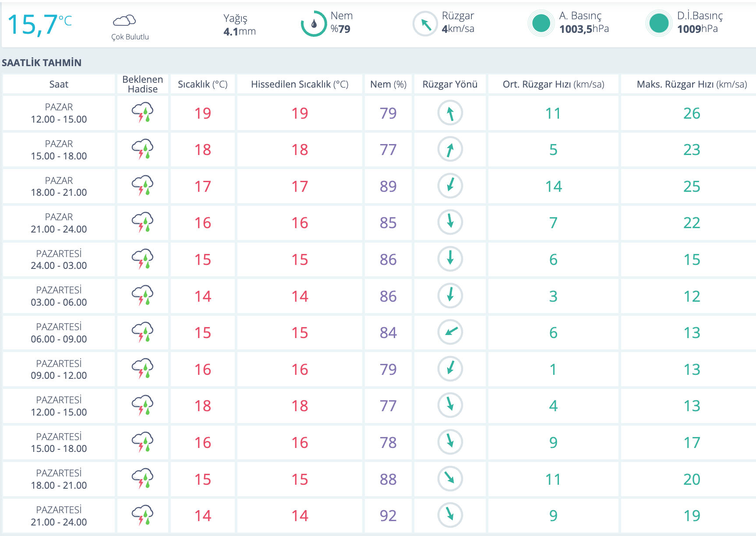Click the current wind direction arrow icon
Screen dimensions: 756x536
(x=425, y=24)
